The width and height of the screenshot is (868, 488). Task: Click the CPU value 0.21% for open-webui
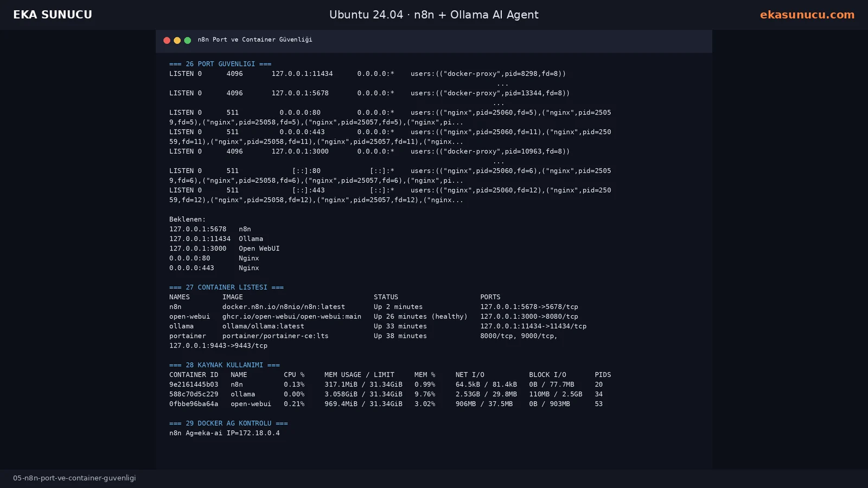(294, 404)
